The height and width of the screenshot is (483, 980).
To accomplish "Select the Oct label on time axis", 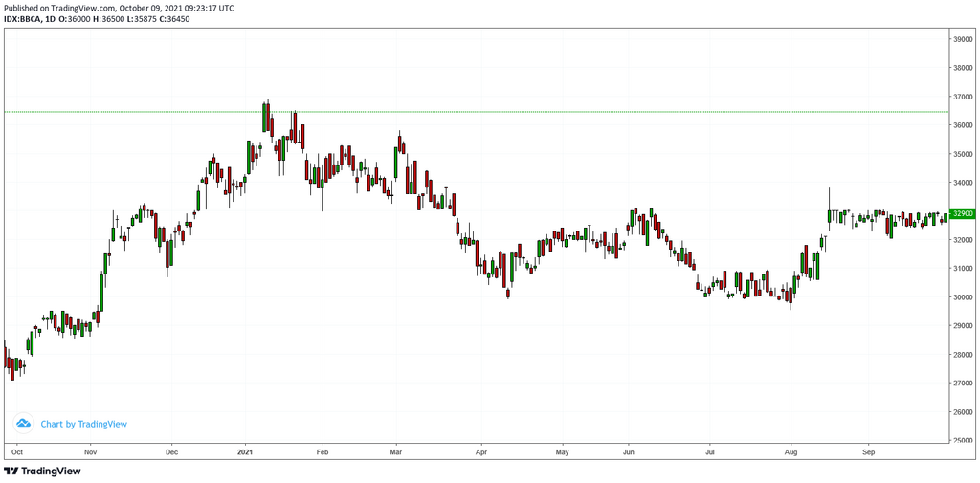I will tap(16, 450).
